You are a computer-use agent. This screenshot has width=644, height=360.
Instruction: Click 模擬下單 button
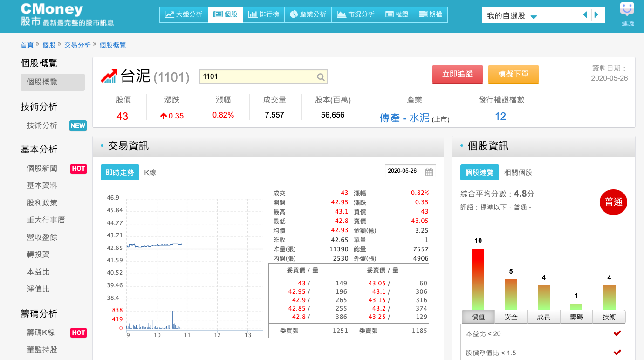pyautogui.click(x=514, y=75)
